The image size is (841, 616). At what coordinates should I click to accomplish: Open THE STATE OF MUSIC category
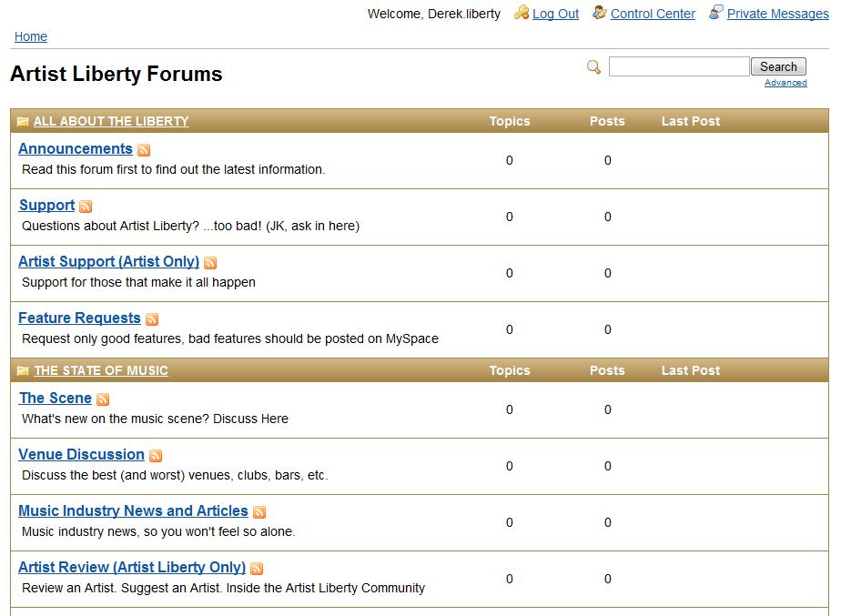click(101, 370)
